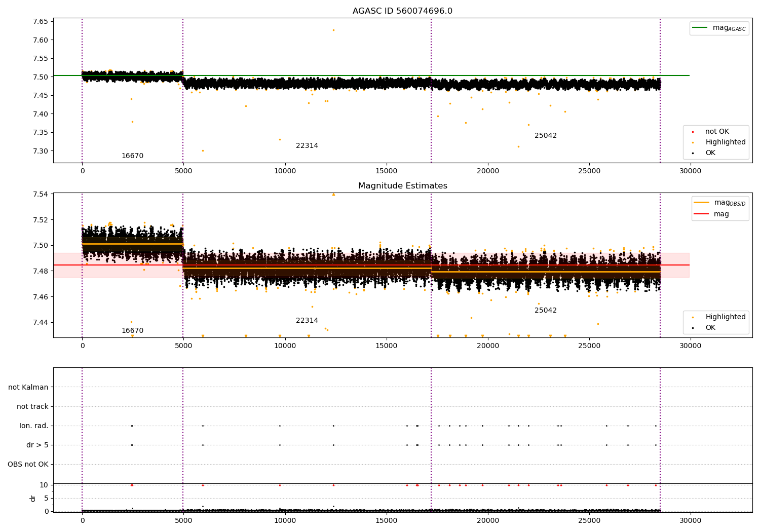Click annotation "22314" in Magnitude Estimates plot
This screenshot has width=760, height=532.
coord(307,321)
